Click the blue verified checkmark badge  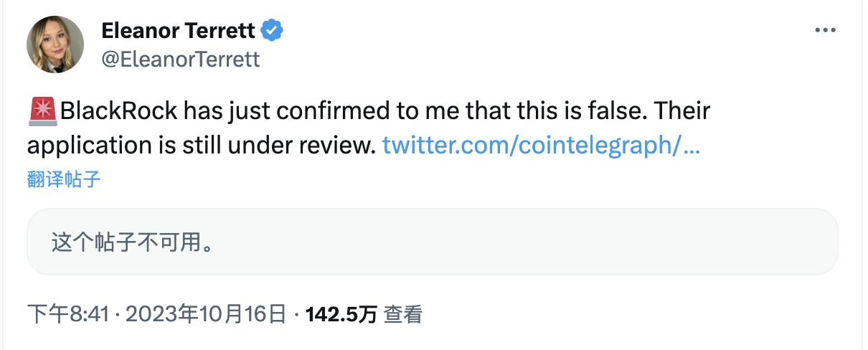coord(272,31)
